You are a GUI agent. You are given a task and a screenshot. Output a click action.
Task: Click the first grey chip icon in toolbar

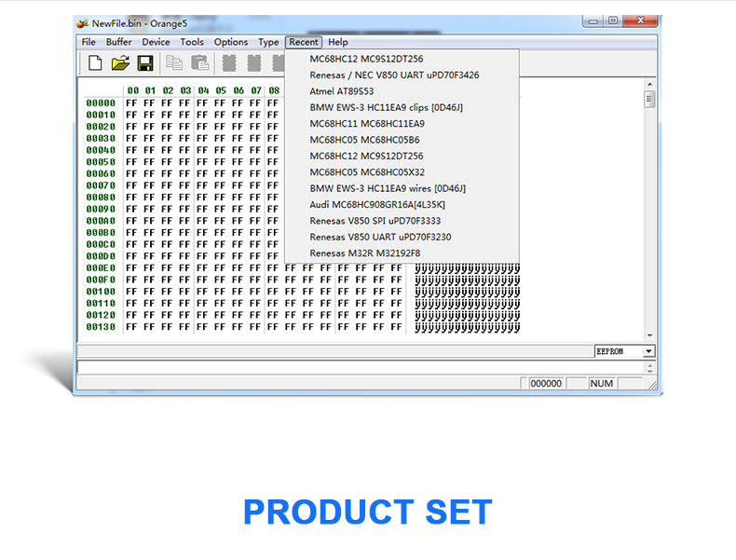click(x=229, y=63)
